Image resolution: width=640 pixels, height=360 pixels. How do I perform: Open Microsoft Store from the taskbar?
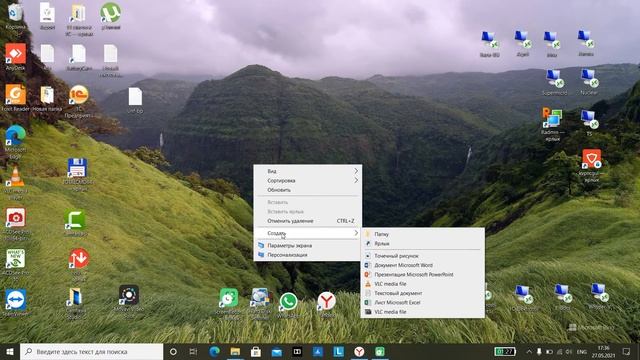coord(256,351)
